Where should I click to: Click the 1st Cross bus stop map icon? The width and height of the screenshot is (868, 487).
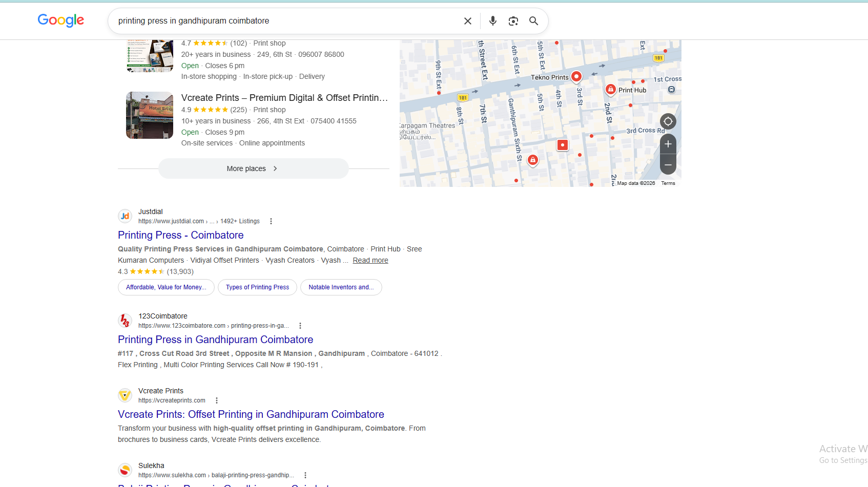coord(671,90)
